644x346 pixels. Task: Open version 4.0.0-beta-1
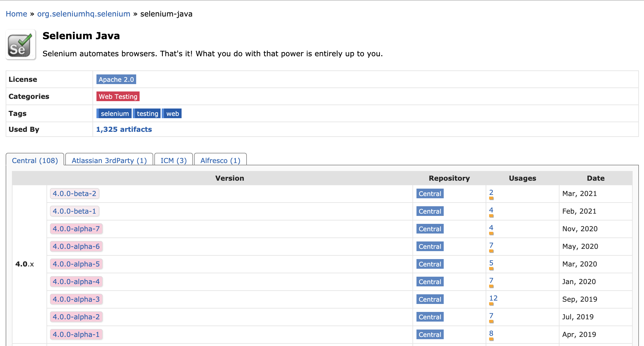74,211
